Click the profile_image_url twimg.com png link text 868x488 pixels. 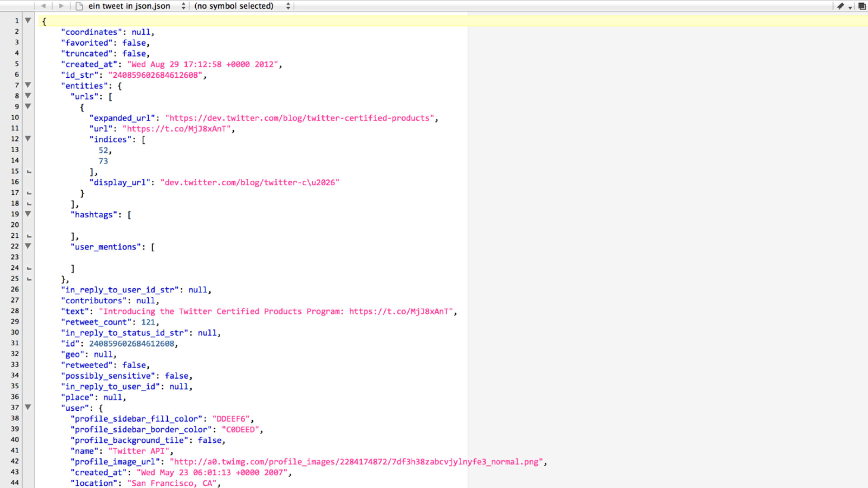[x=356, y=462]
